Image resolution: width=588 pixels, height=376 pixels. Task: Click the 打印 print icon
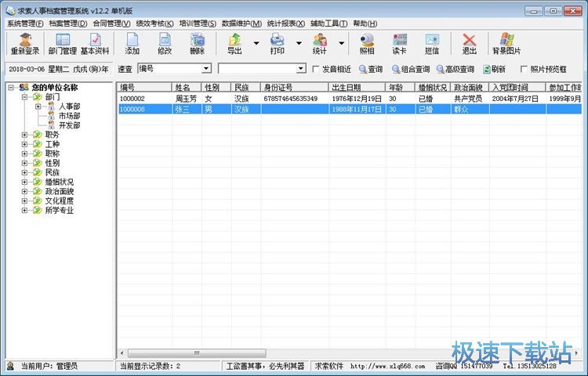[x=277, y=44]
